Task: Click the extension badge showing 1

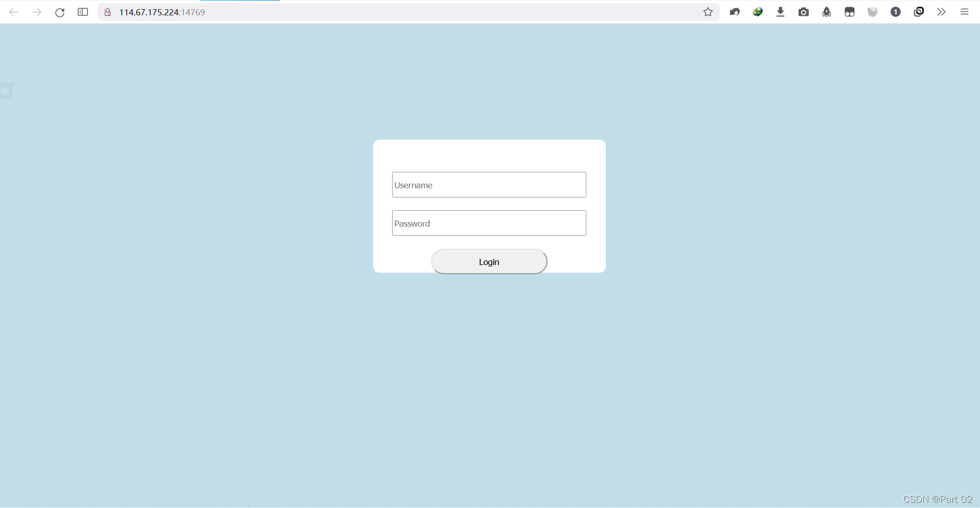Action: pyautogui.click(x=896, y=12)
